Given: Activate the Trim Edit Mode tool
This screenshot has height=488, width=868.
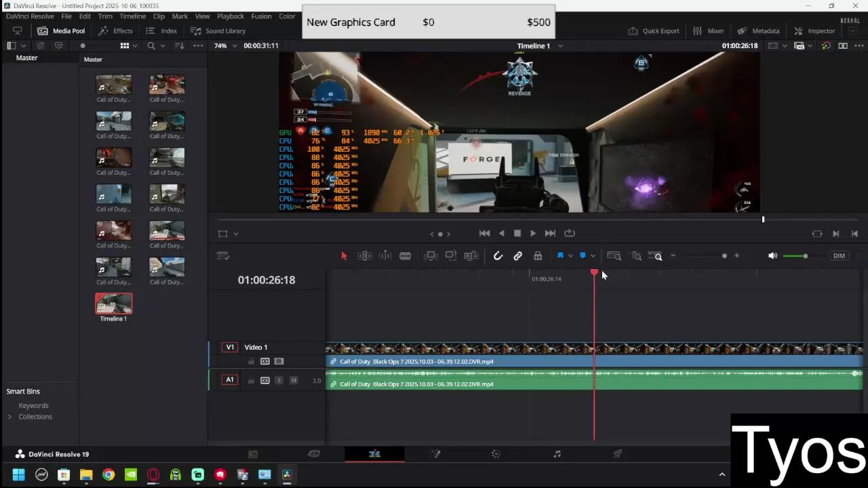Looking at the screenshot, I should pyautogui.click(x=364, y=256).
